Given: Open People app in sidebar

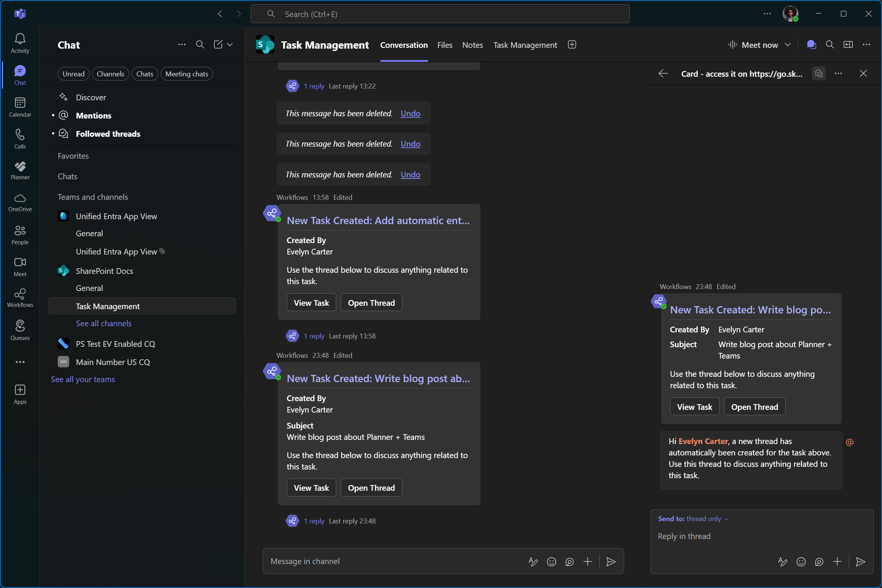Looking at the screenshot, I should coord(20,235).
